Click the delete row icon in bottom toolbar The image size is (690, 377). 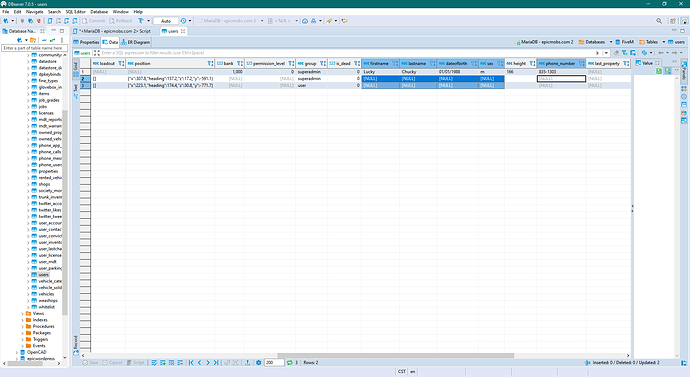[x=180, y=362]
